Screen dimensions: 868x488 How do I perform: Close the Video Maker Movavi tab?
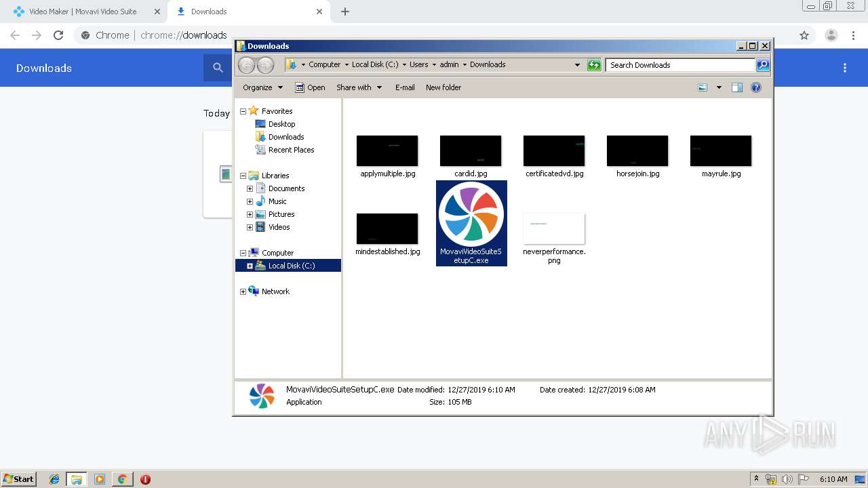(157, 12)
